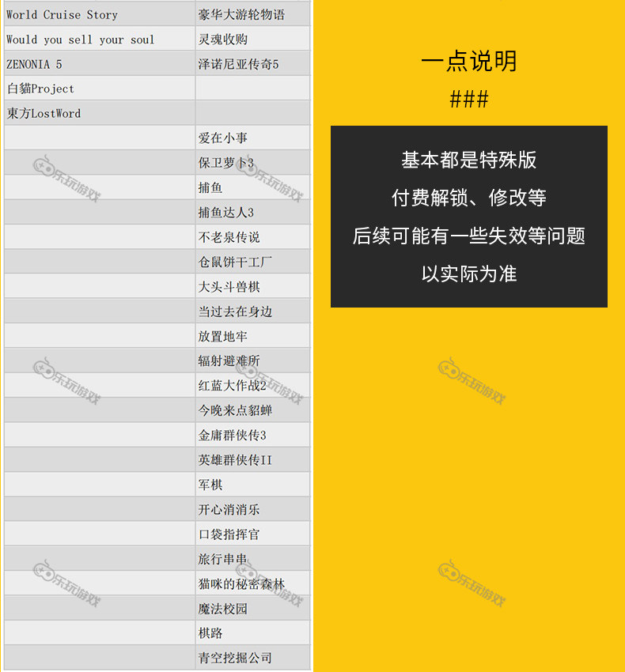
Task: Click the '辐射避难所' cell
Action: pos(252,361)
